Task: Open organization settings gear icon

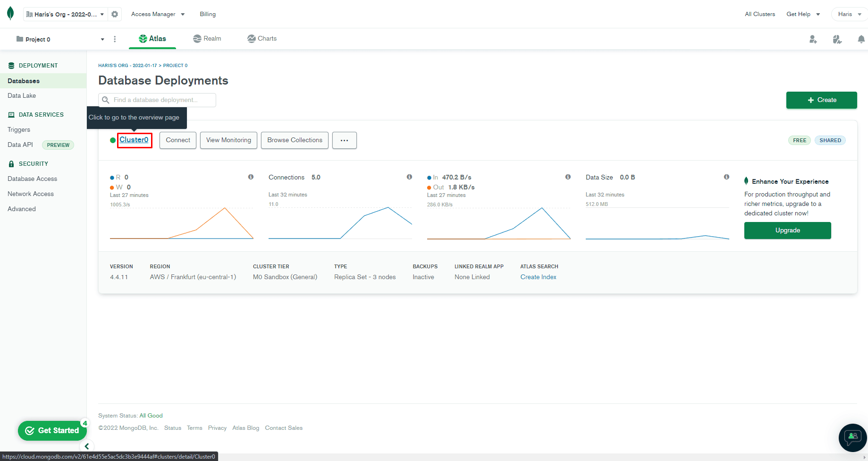Action: point(115,14)
